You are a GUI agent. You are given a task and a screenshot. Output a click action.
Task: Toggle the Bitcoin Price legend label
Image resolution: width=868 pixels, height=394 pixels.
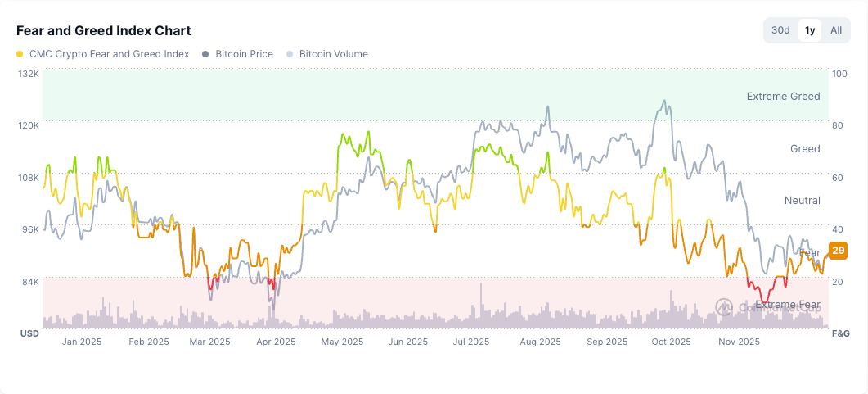244,54
